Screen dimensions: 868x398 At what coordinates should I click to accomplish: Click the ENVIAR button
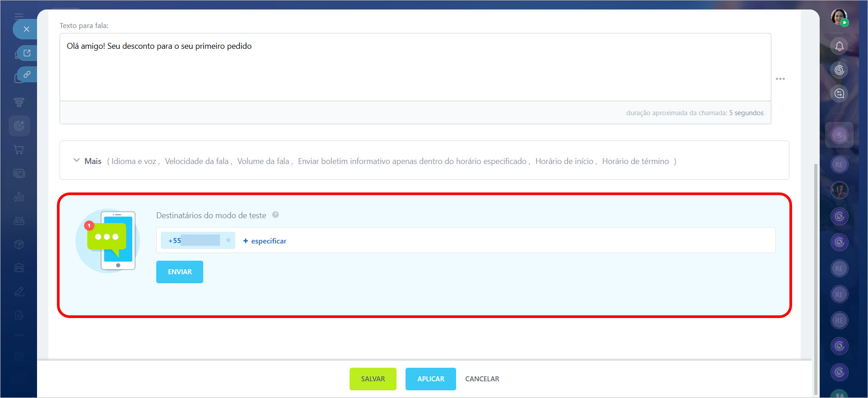tap(179, 272)
